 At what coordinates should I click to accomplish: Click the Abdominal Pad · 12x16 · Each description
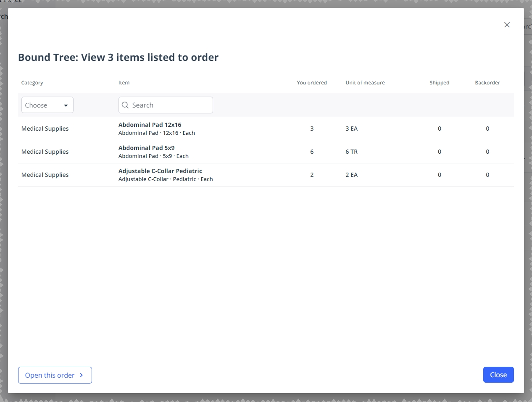tap(157, 133)
